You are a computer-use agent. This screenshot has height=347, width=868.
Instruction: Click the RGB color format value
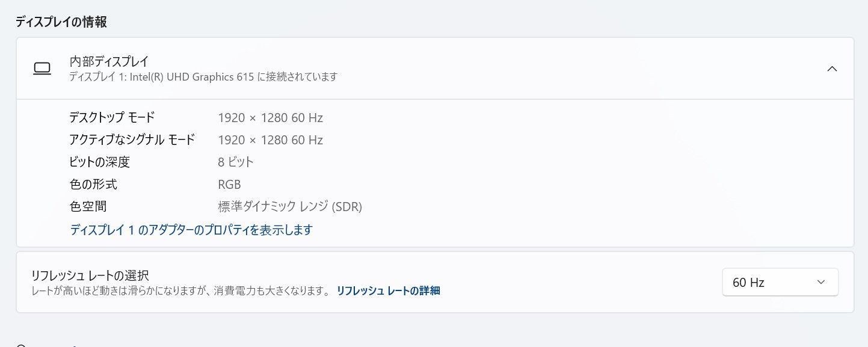pyautogui.click(x=229, y=185)
